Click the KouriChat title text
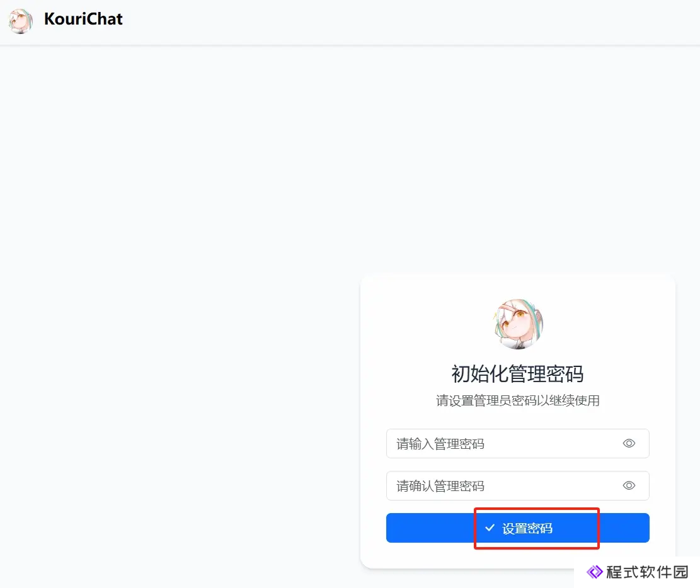Screen dimensions: 700x588 (x=83, y=19)
